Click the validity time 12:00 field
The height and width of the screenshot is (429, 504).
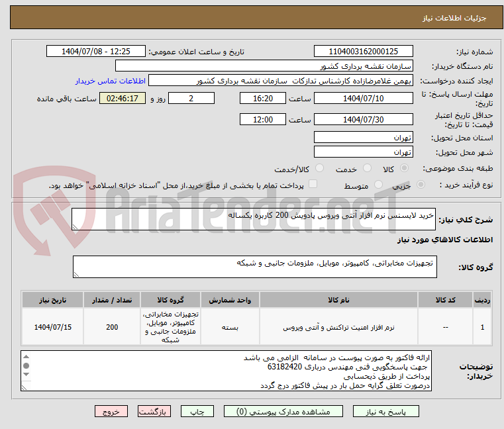[263, 120]
